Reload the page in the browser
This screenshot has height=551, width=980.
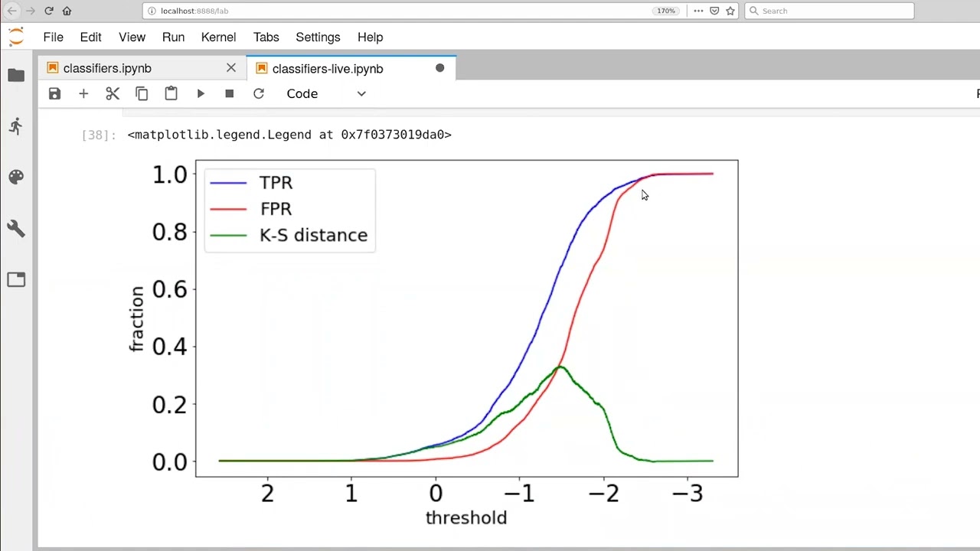click(49, 11)
